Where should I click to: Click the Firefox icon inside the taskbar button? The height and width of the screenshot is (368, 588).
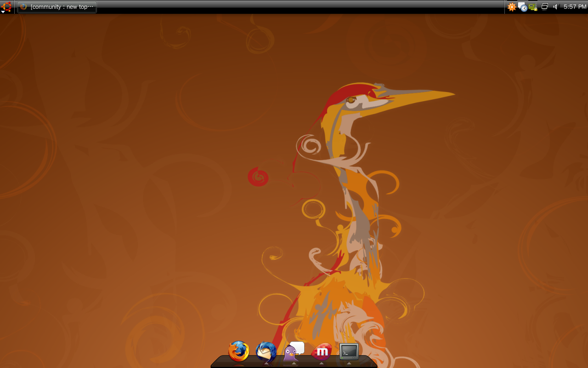[x=23, y=7]
